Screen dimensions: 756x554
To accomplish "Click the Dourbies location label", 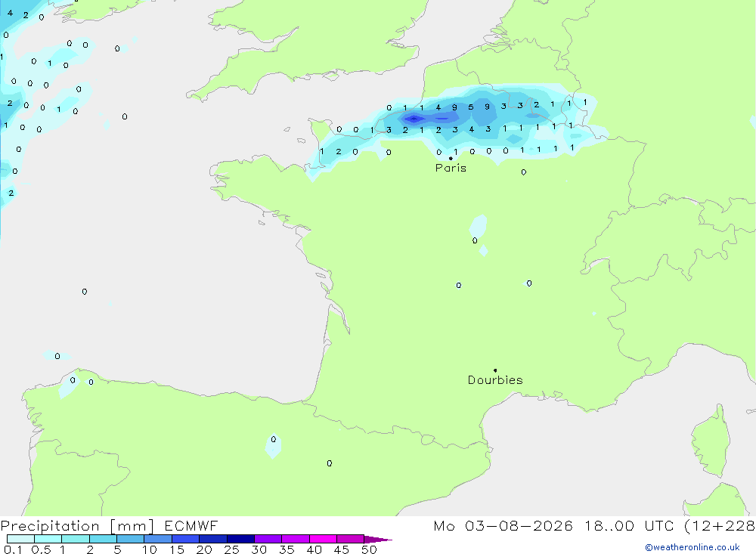I will coord(495,380).
